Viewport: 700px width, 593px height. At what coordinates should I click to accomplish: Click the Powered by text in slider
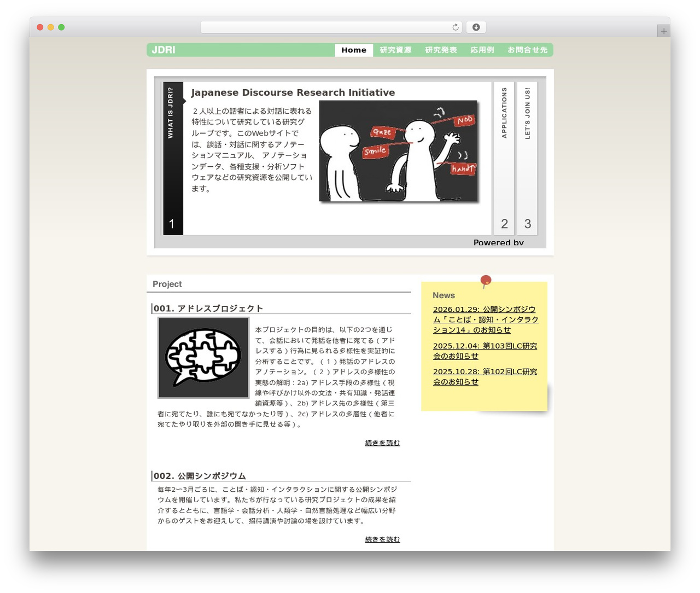click(499, 242)
